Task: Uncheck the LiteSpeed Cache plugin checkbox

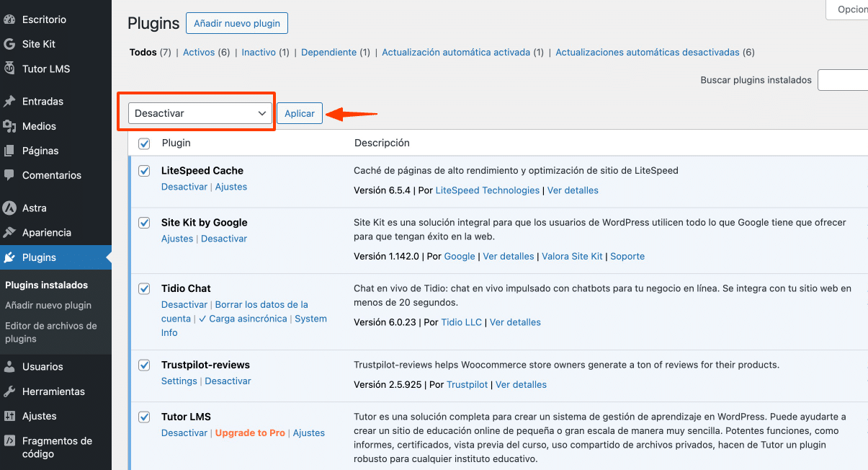Action: coord(144,171)
